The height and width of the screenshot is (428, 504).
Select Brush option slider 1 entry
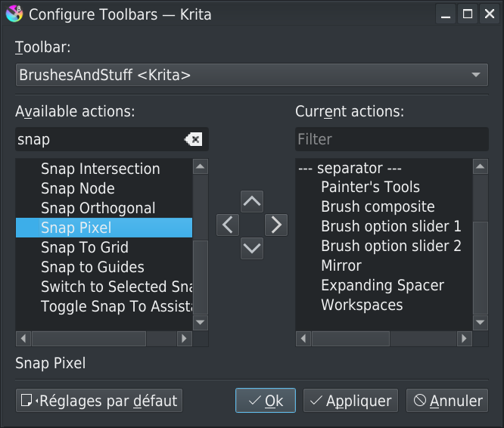(x=390, y=226)
